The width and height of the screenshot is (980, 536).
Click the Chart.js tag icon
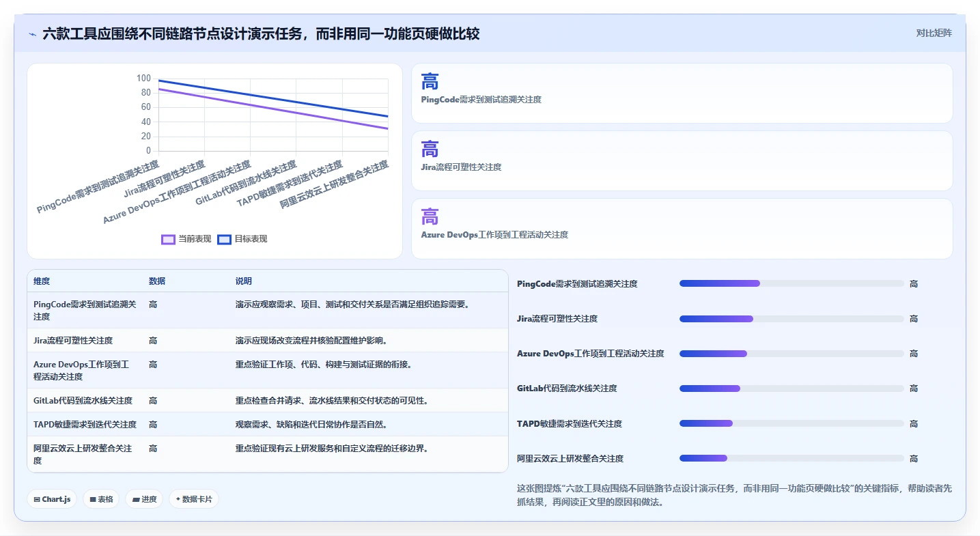pos(37,500)
